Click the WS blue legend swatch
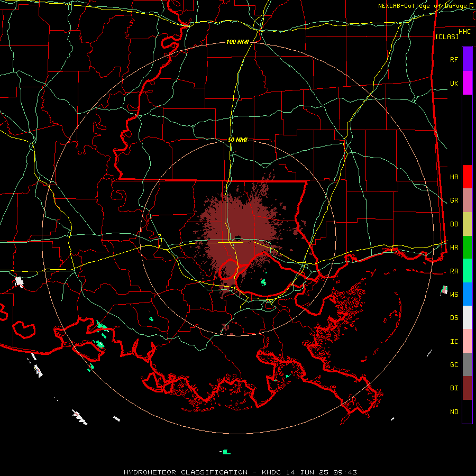 click(467, 294)
